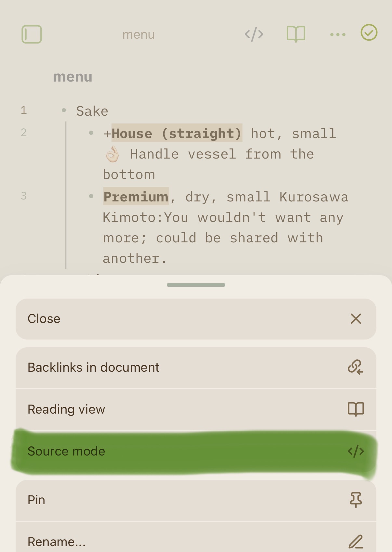The height and width of the screenshot is (552, 392).
Task: Tap the bottom sheet drag handle
Action: (196, 285)
